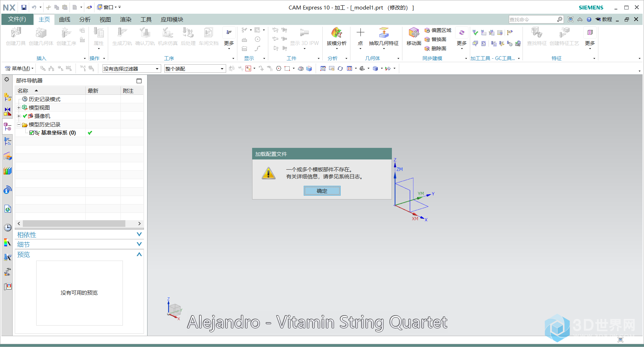Screen dimensions: 644x347
Task: Click the navigator scrollbar right arrow
Action: (139, 223)
